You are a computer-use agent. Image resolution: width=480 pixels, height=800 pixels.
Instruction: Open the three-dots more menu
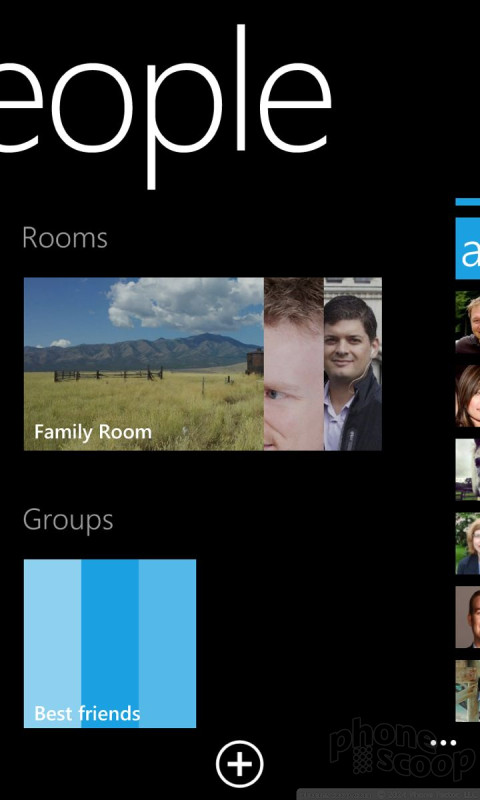click(443, 743)
